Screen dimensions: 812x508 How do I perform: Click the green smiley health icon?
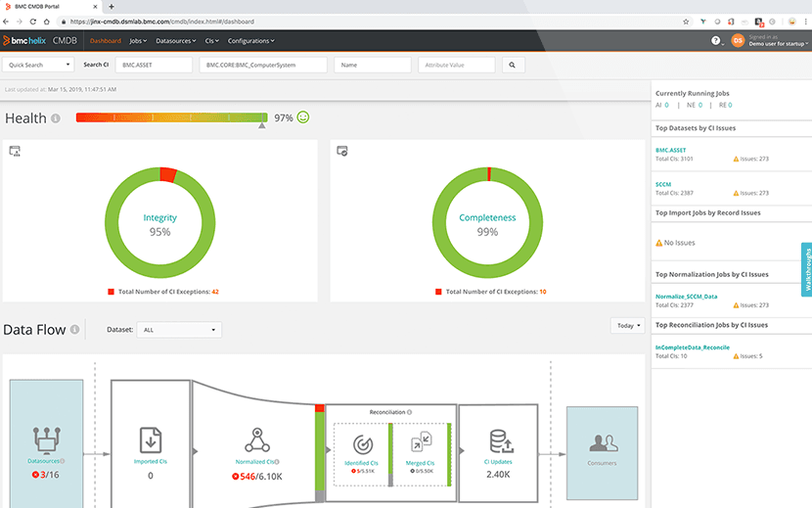303,117
